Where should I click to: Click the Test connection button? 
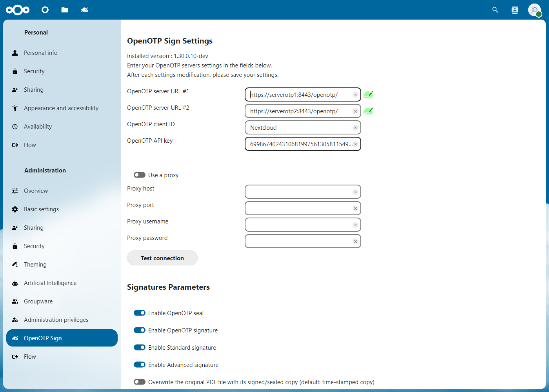pos(162,258)
